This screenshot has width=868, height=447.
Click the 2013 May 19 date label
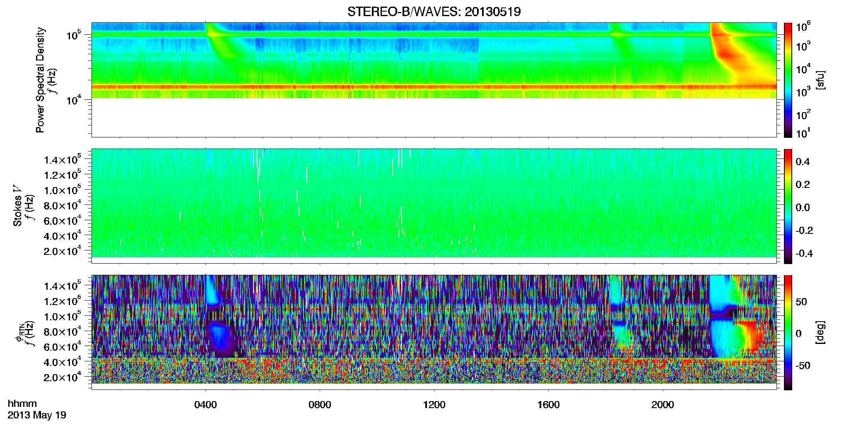[x=37, y=415]
